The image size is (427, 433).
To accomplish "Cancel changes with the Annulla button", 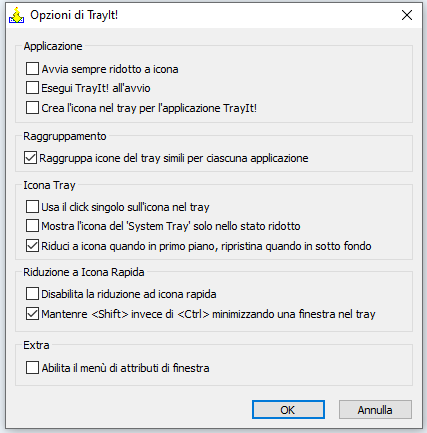I will (375, 410).
